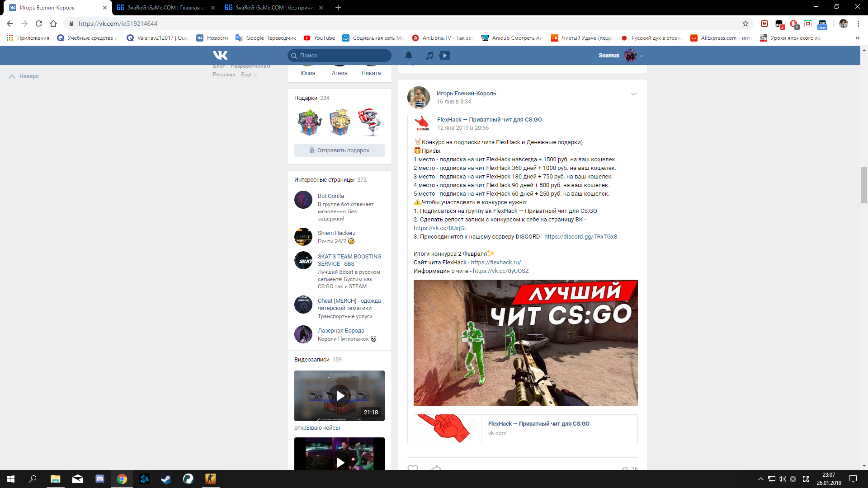The width and height of the screenshot is (868, 488).
Task: Click post author avatar photo
Action: [x=419, y=98]
